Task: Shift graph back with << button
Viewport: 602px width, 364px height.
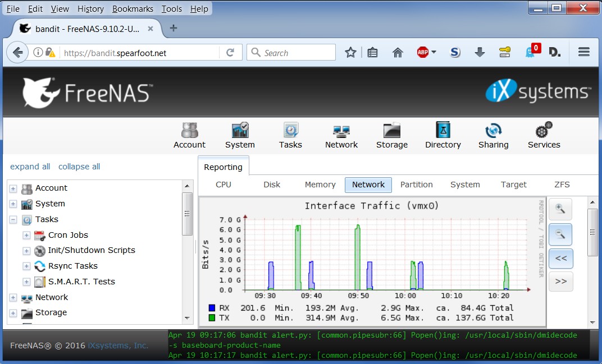Action: tap(560, 259)
